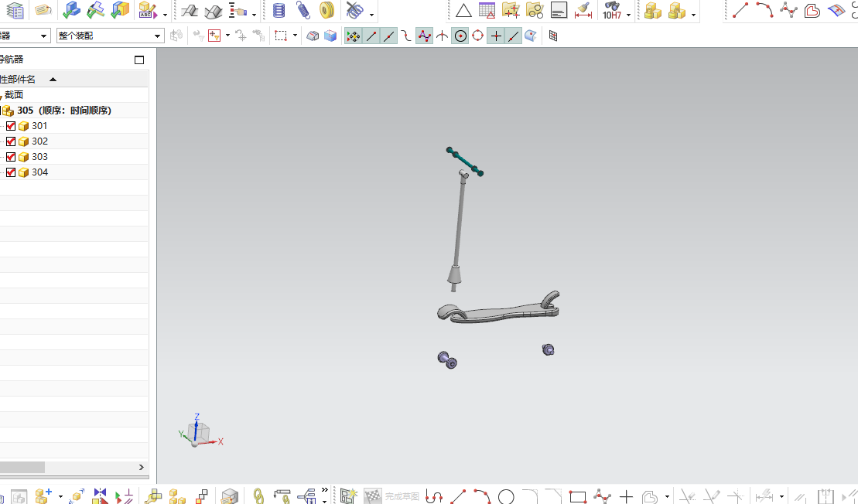Select the 305 assembly root node
Viewport: 858px width, 504px height.
pos(63,111)
